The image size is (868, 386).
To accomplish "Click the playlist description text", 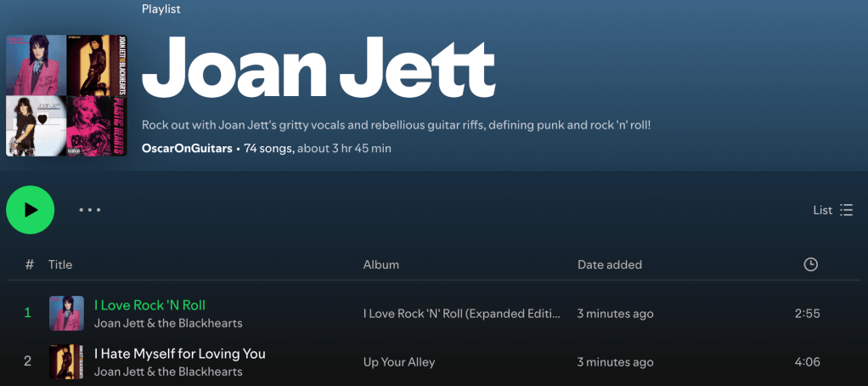I will (x=396, y=125).
